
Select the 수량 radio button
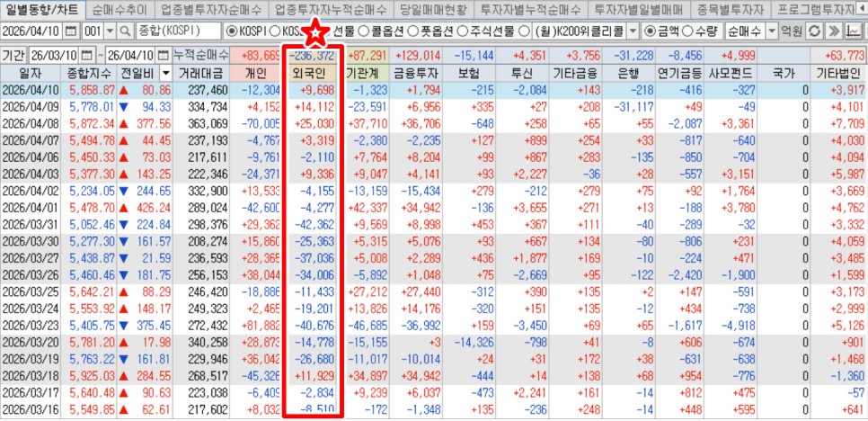coord(686,31)
